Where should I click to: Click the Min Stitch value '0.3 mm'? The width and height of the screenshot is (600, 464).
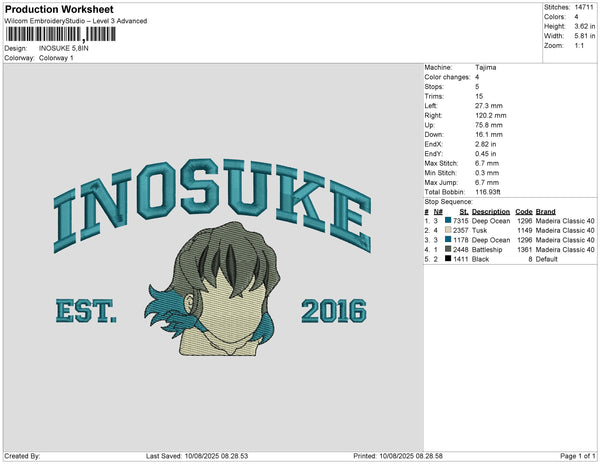coord(487,173)
